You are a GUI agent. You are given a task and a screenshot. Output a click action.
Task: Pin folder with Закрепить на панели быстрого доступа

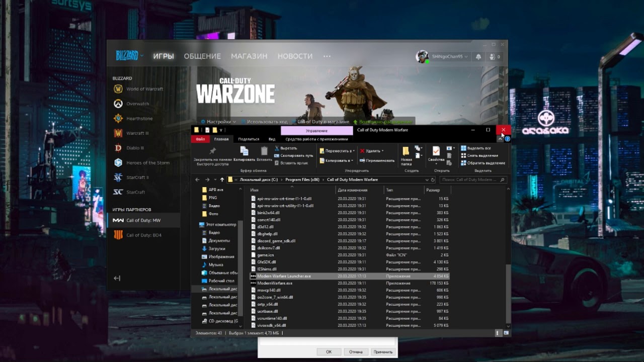pyautogui.click(x=212, y=156)
